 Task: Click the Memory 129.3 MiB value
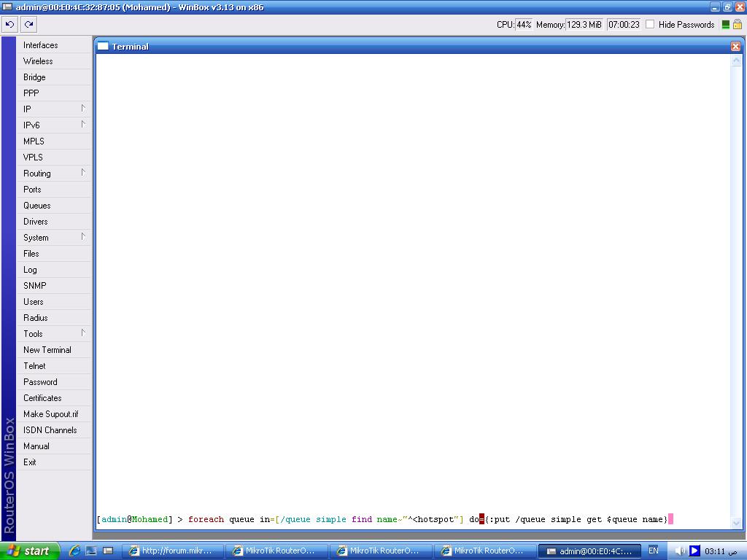584,24
